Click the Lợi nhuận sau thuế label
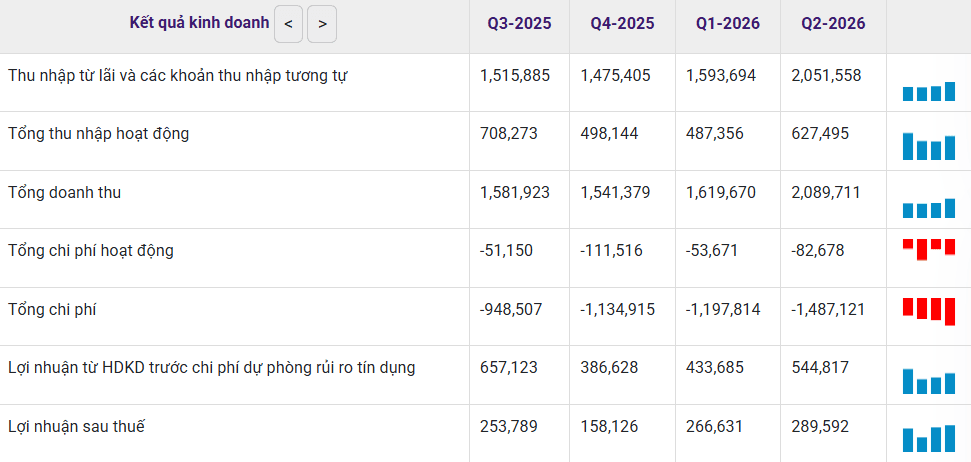Viewport: 971px width, 462px height. point(76,426)
